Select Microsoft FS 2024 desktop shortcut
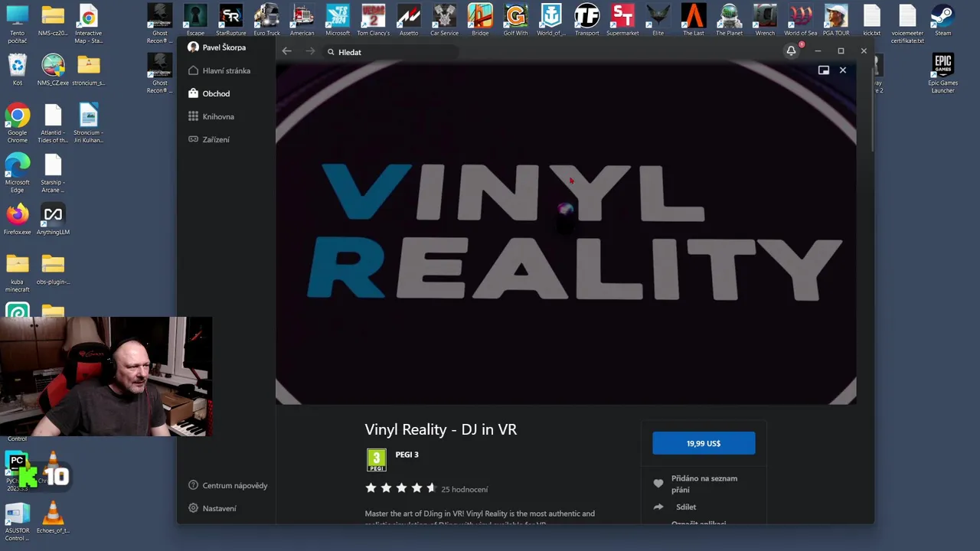This screenshot has width=980, height=551. pyautogui.click(x=338, y=21)
